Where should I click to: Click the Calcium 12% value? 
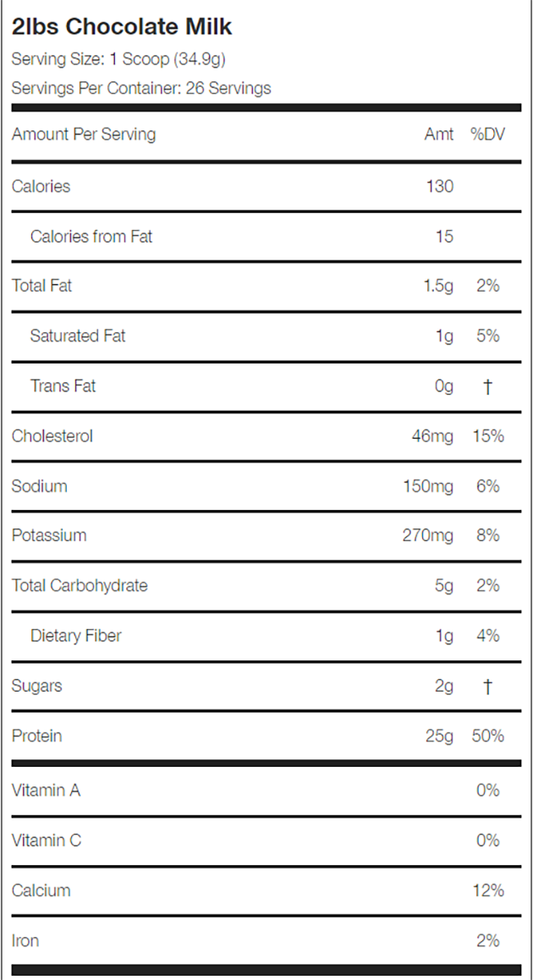tap(489, 890)
